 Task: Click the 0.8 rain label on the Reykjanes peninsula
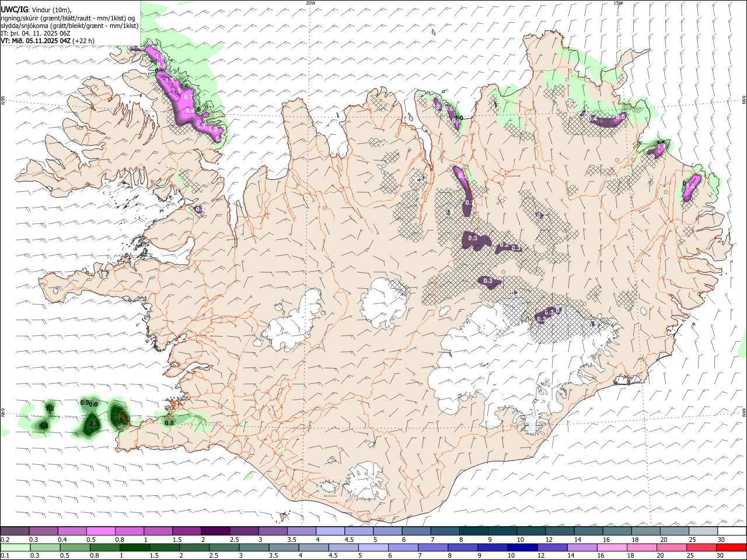169,423
